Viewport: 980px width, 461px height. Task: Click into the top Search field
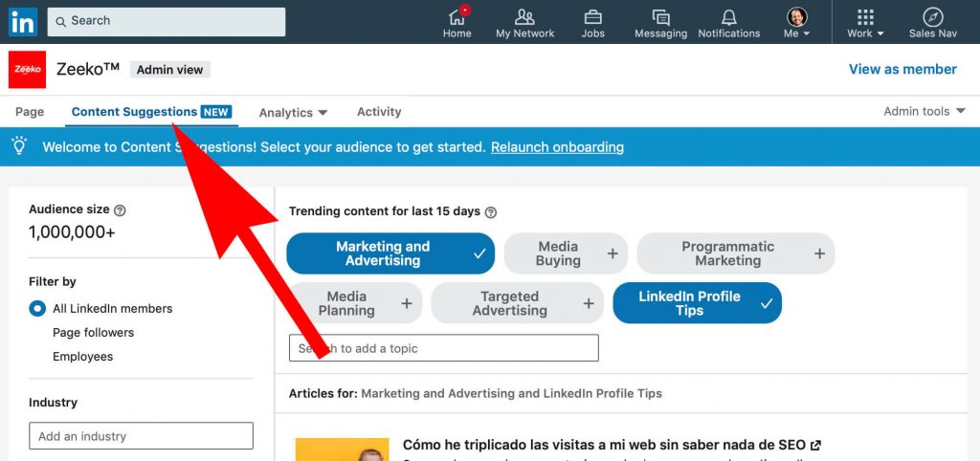pyautogui.click(x=167, y=21)
